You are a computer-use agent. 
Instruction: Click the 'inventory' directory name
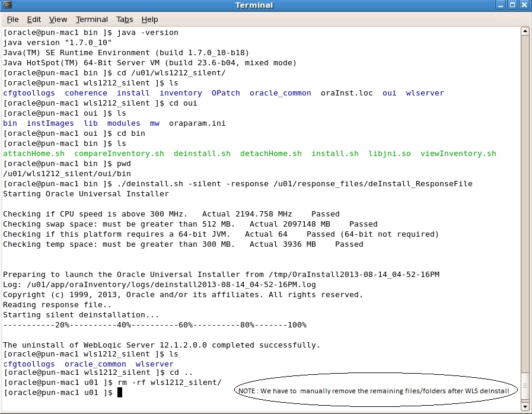[181, 93]
